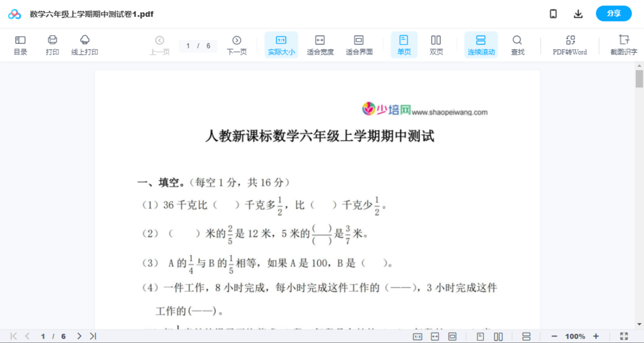Viewport: 644px width, 343px height.
Task: Switch to mobile view icon
Action: pos(553,14)
